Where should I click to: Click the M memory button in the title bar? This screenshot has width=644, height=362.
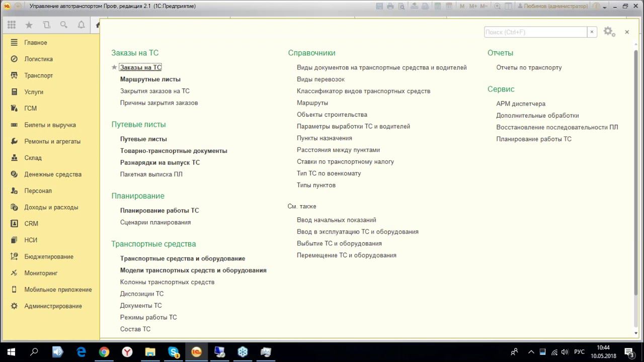pyautogui.click(x=463, y=7)
